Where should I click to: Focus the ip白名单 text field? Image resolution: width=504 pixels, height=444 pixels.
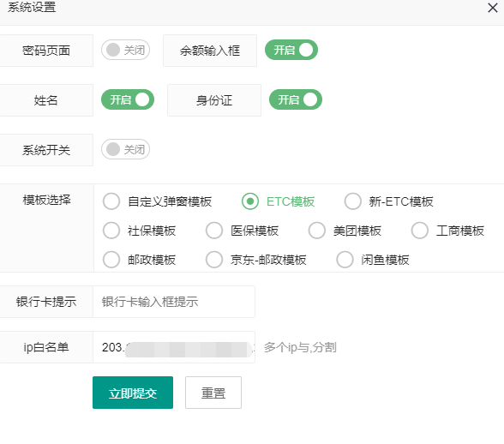(174, 347)
